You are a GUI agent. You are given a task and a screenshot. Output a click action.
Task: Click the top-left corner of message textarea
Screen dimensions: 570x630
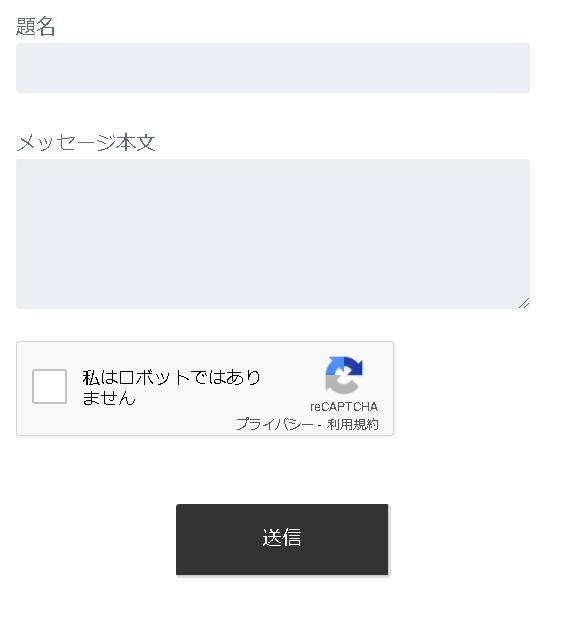[19, 162]
